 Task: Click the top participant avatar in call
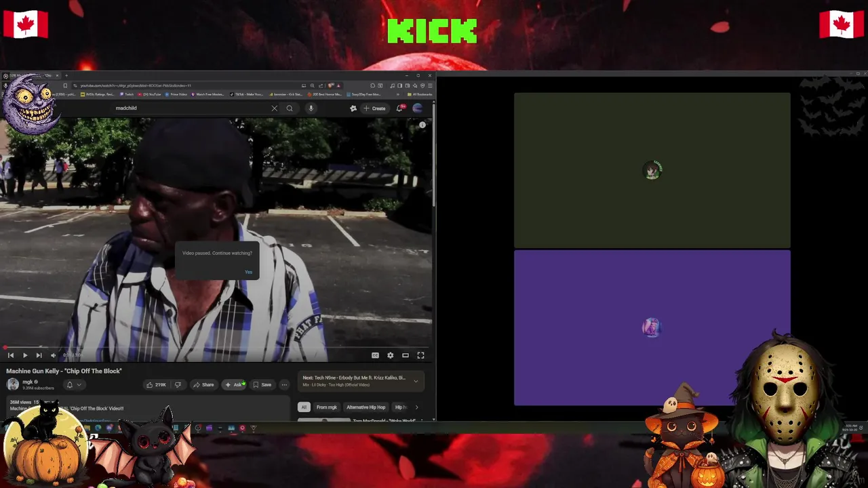(652, 170)
